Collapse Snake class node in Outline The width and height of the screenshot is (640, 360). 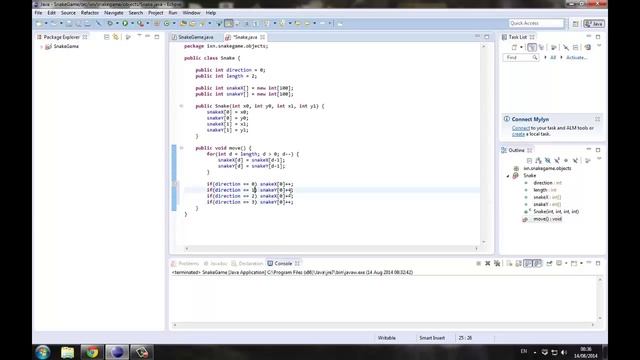tap(508, 176)
